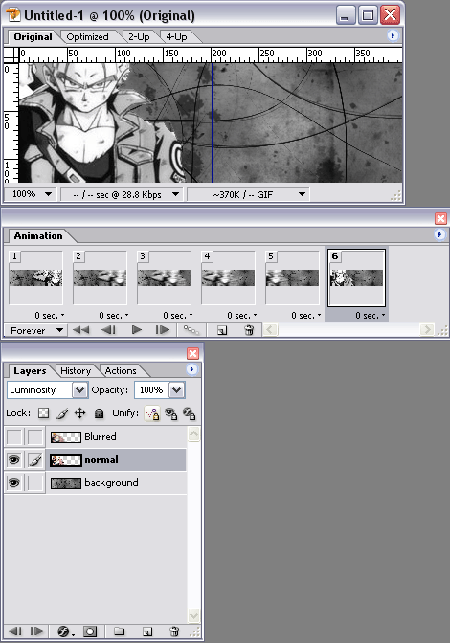The image size is (450, 643).
Task: Select animation frame 5 thumbnail
Action: pos(292,278)
